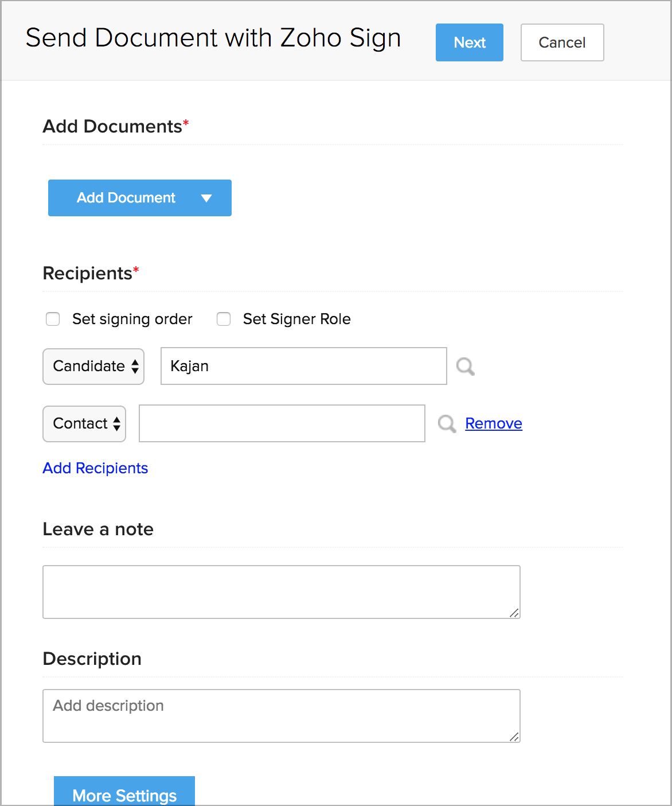Remove the Contact recipient row
This screenshot has height=806, width=672.
pyautogui.click(x=494, y=423)
